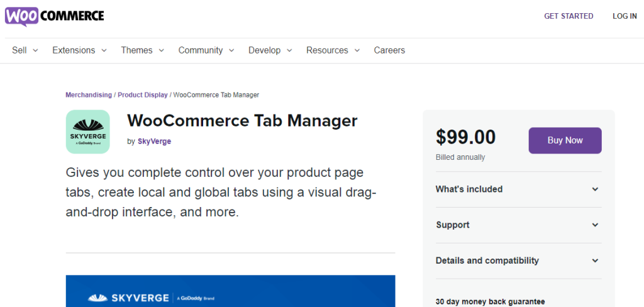
Task: Open the Community menu
Action: [206, 50]
